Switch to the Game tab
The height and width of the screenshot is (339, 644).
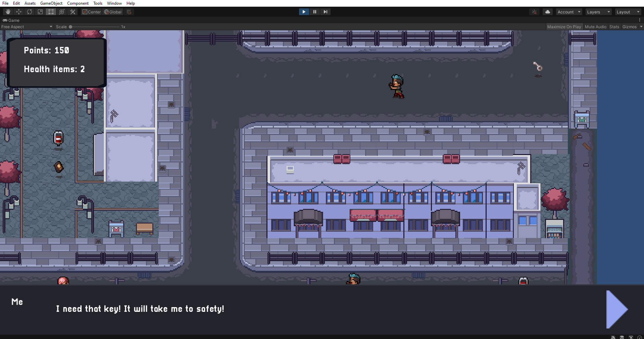click(11, 20)
